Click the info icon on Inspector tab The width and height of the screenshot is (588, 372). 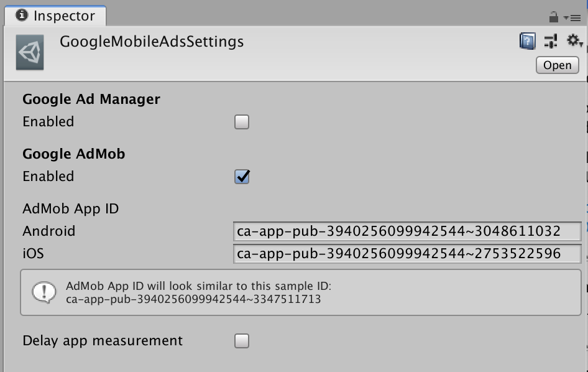pyautogui.click(x=21, y=16)
